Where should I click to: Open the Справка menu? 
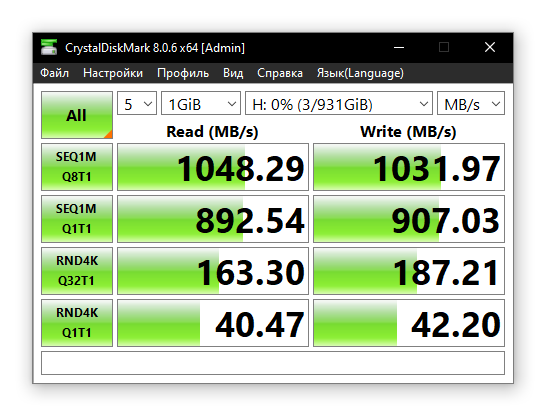tap(280, 73)
